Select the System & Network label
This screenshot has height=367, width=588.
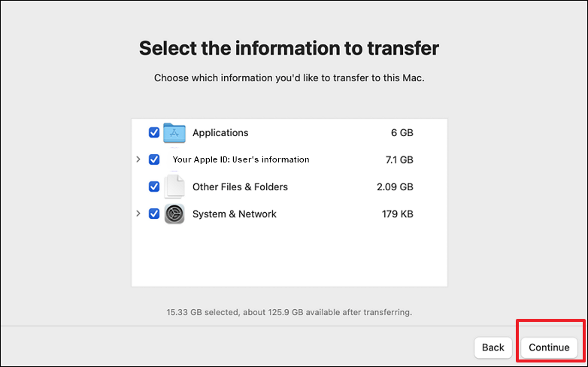coord(235,214)
